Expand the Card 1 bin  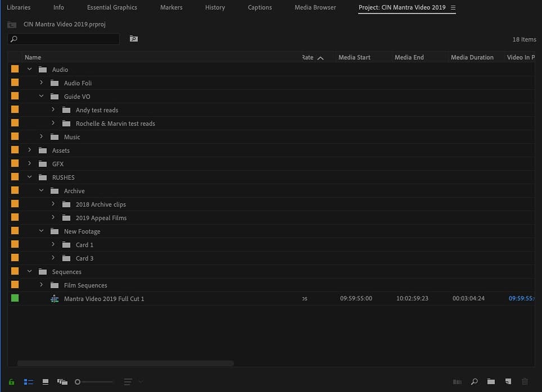53,244
